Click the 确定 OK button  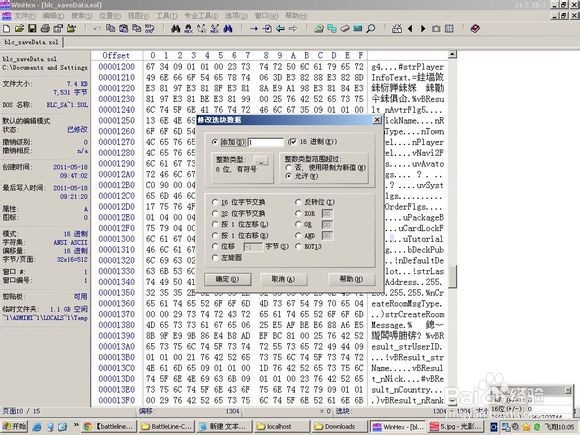(227, 279)
